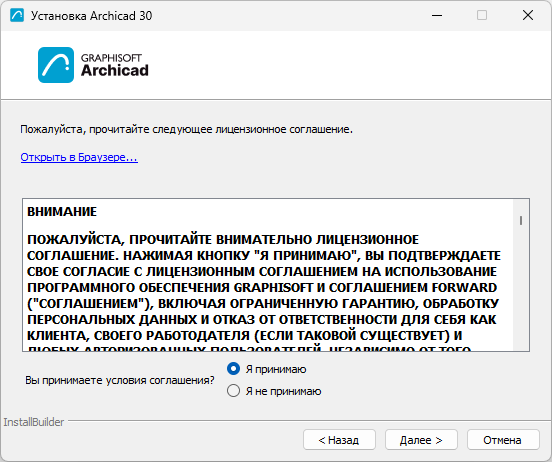
Task: Click the Archicad logo icon in header
Action: (56, 65)
